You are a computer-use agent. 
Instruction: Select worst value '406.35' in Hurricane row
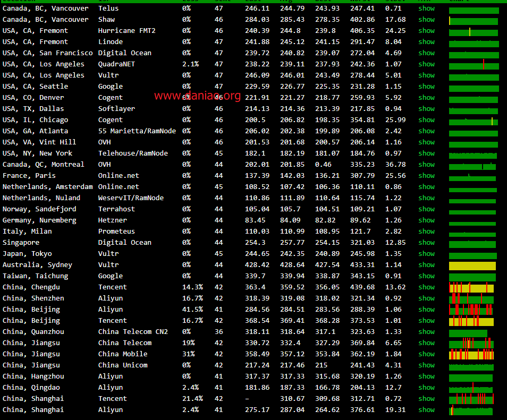coord(362,31)
